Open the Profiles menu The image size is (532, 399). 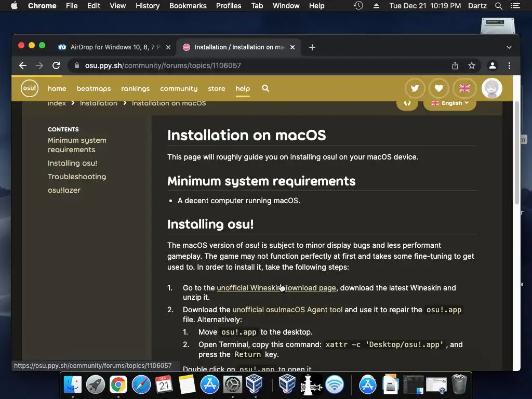(x=229, y=6)
